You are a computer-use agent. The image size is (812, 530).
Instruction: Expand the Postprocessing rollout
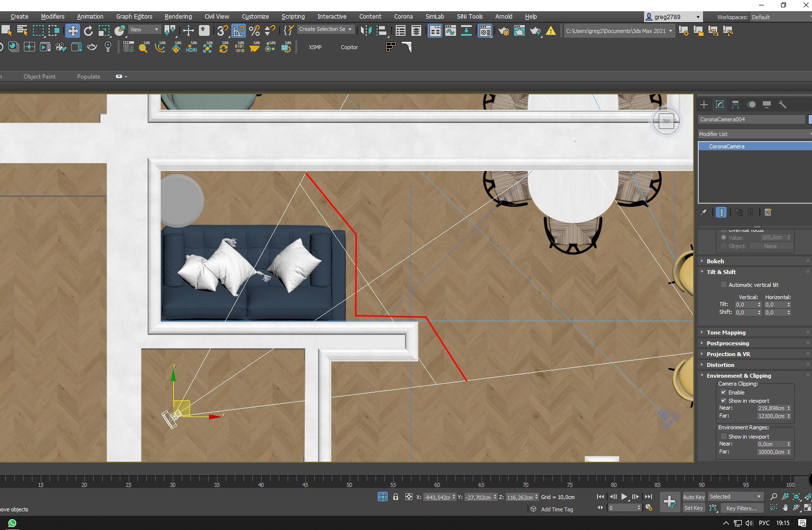(x=755, y=343)
